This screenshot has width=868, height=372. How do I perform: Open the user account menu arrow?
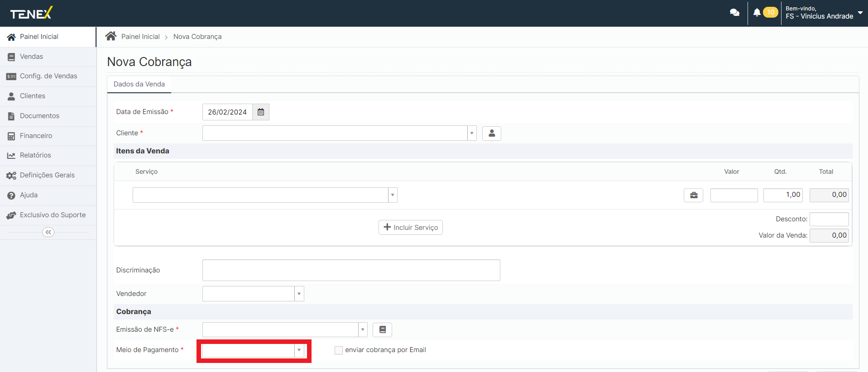click(860, 13)
